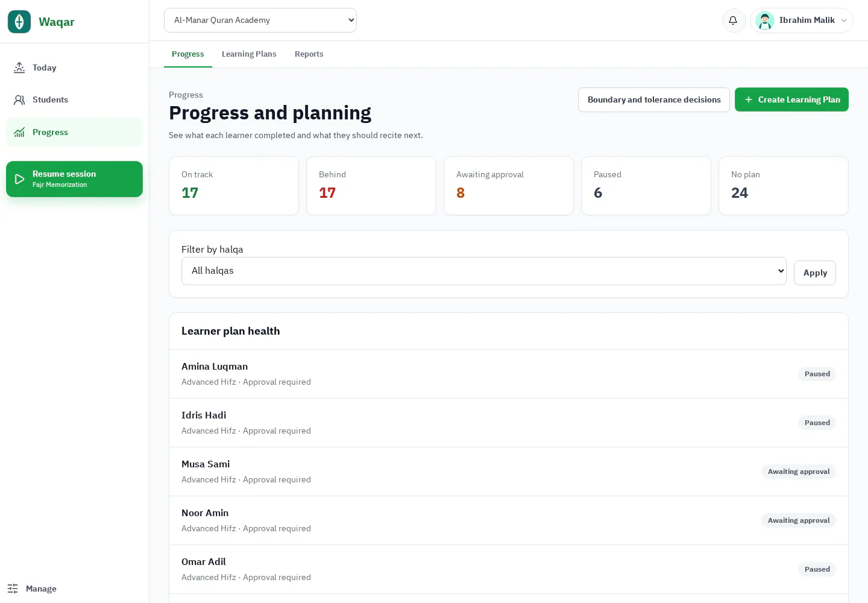This screenshot has height=603, width=868.
Task: Click Ibrahim Malik's avatar picture
Action: point(764,20)
